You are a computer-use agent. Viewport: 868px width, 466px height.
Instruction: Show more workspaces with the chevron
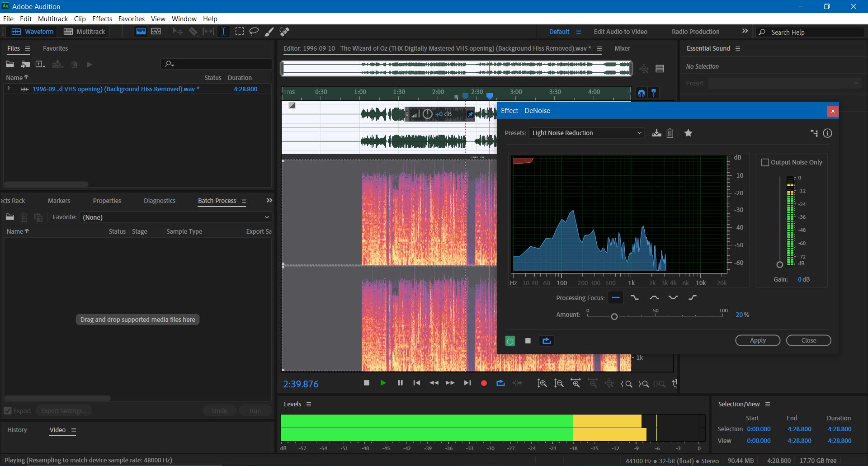[x=745, y=31]
